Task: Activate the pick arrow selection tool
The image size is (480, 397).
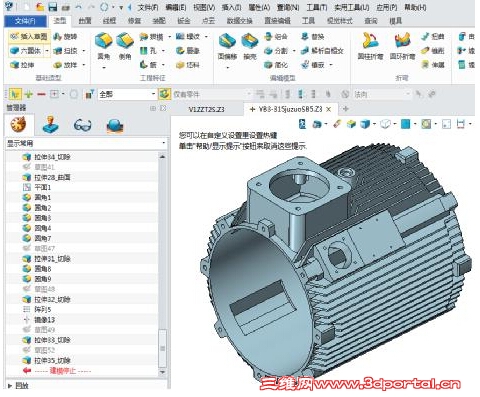Action: pyautogui.click(x=15, y=94)
